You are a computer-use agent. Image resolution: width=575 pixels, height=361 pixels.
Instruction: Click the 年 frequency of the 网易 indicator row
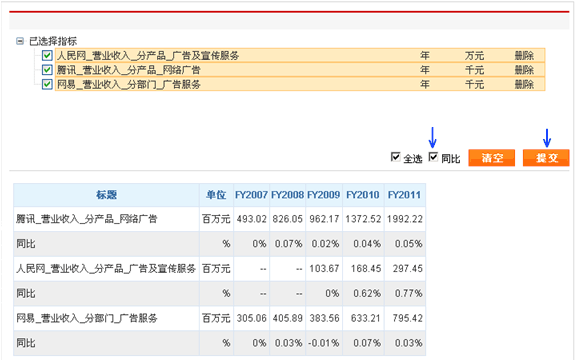click(x=425, y=84)
